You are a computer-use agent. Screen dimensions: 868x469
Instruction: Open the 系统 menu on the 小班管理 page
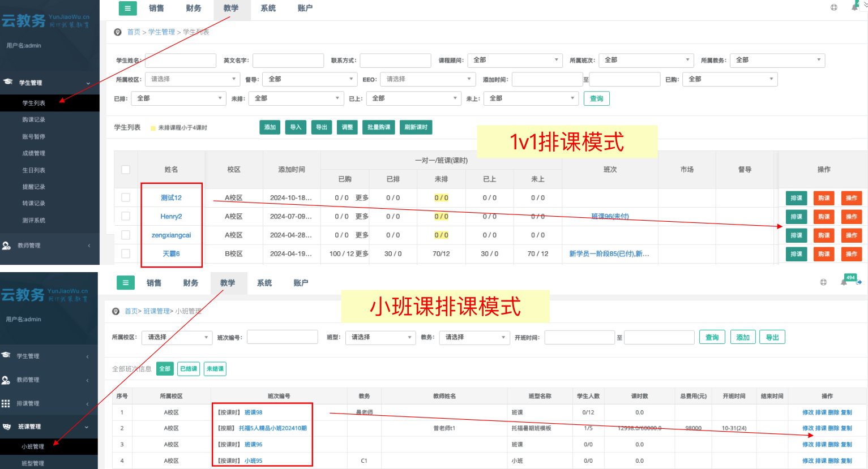click(264, 283)
